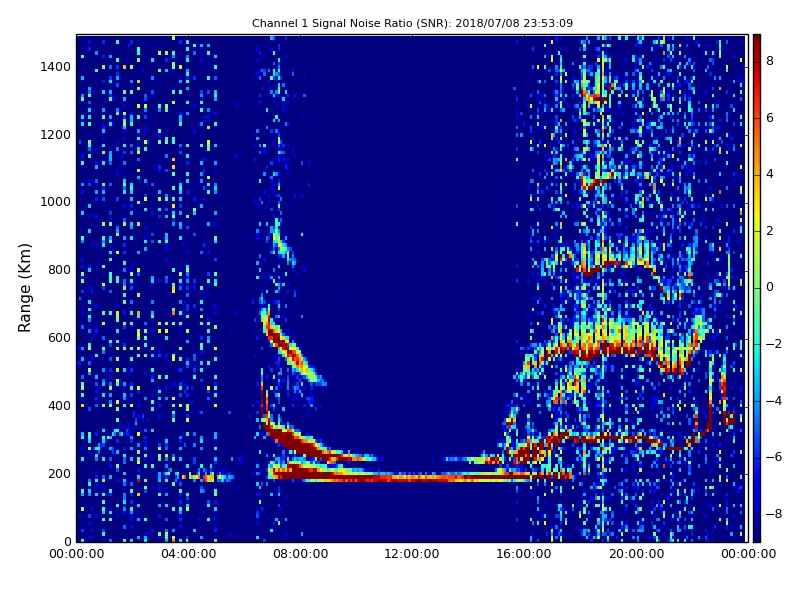Click the 600 tick label on range axis
Image resolution: width=800 pixels, height=600 pixels.
(x=59, y=338)
